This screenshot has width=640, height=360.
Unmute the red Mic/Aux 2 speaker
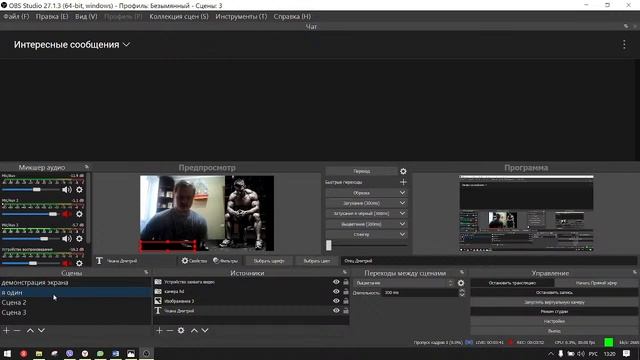tap(67, 214)
